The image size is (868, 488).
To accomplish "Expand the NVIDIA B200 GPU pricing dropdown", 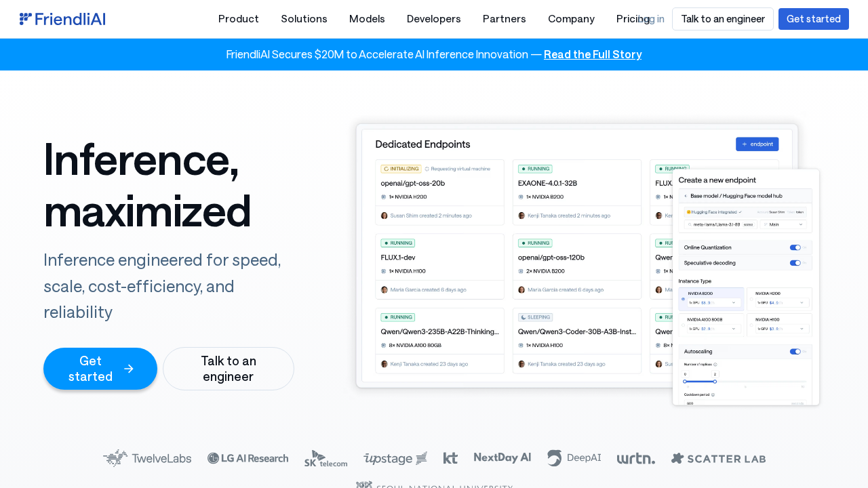I will (x=733, y=302).
